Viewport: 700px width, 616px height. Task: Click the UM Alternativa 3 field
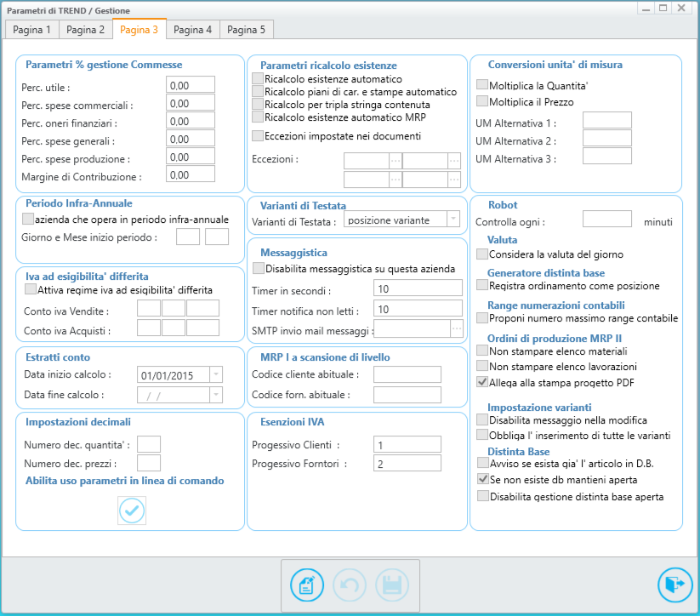(x=607, y=156)
